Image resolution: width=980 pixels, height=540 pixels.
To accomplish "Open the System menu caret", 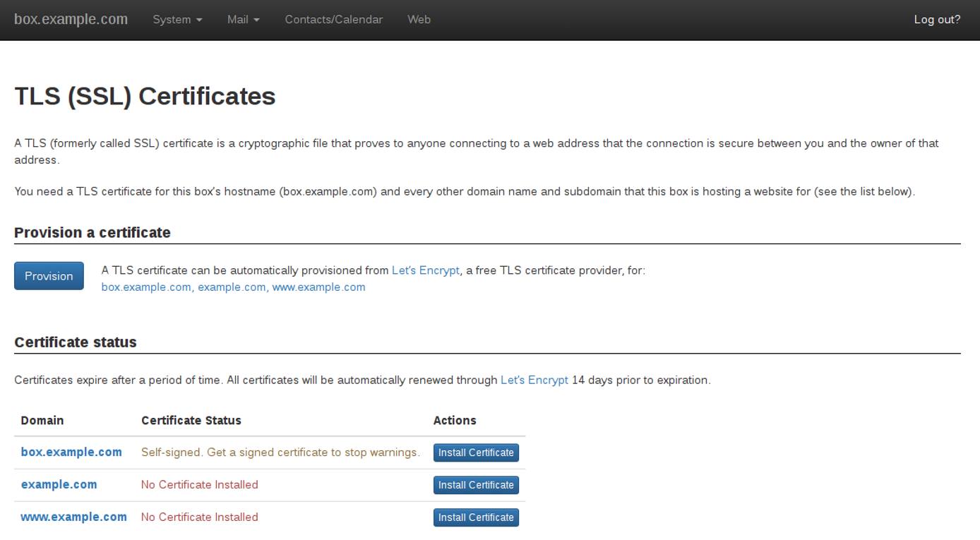I will click(200, 20).
